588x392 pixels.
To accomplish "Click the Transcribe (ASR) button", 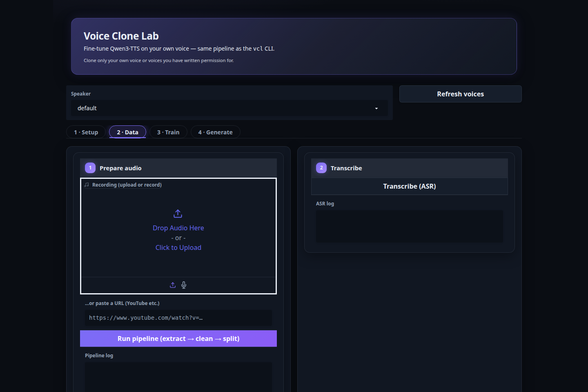I will coord(410,186).
